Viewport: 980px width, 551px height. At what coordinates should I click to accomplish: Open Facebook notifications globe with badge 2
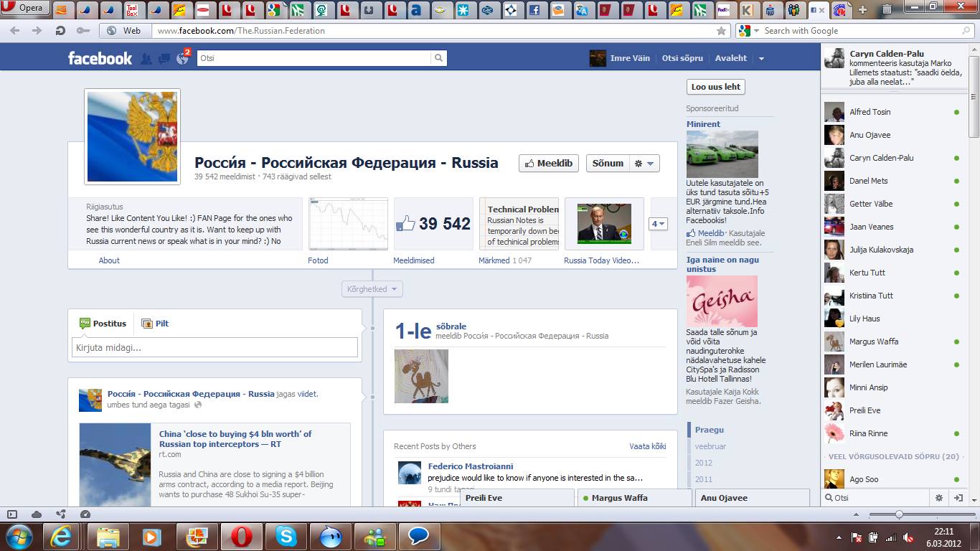(182, 59)
